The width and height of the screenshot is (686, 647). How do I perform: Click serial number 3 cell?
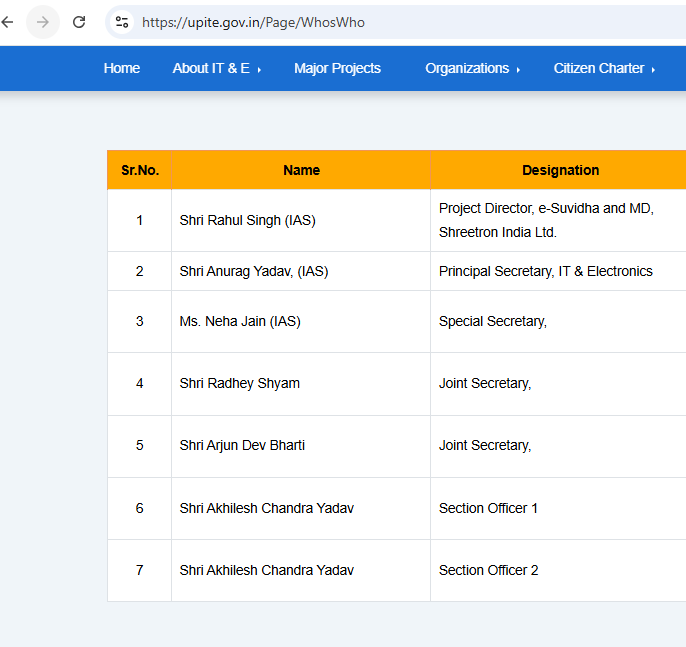pyautogui.click(x=140, y=322)
